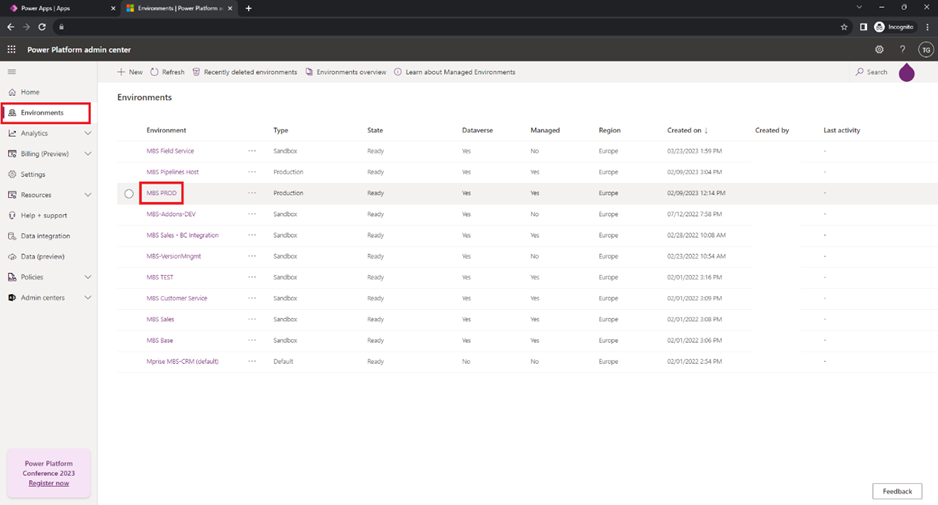Click browser back arrow
938x505 pixels.
click(10, 27)
